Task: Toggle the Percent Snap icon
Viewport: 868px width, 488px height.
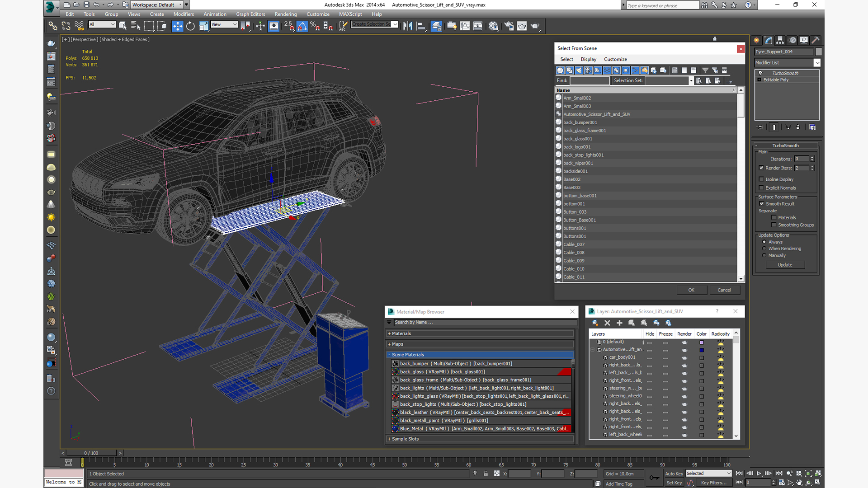Action: [315, 26]
